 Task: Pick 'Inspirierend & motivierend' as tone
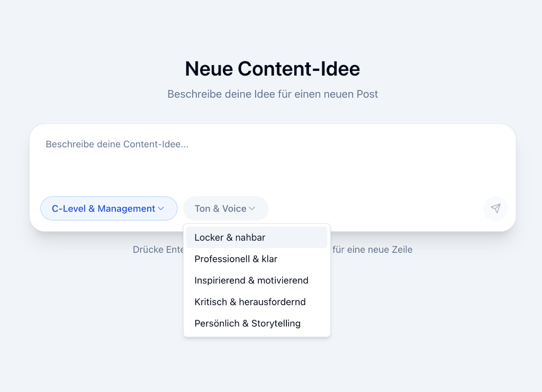251,280
